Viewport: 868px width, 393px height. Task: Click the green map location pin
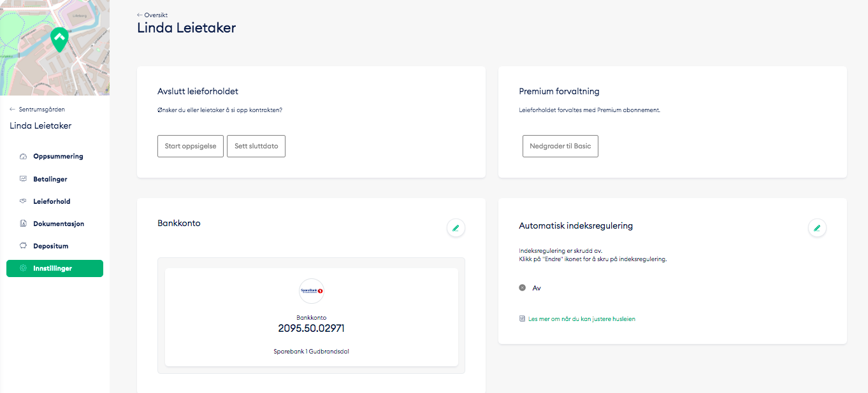[59, 39]
